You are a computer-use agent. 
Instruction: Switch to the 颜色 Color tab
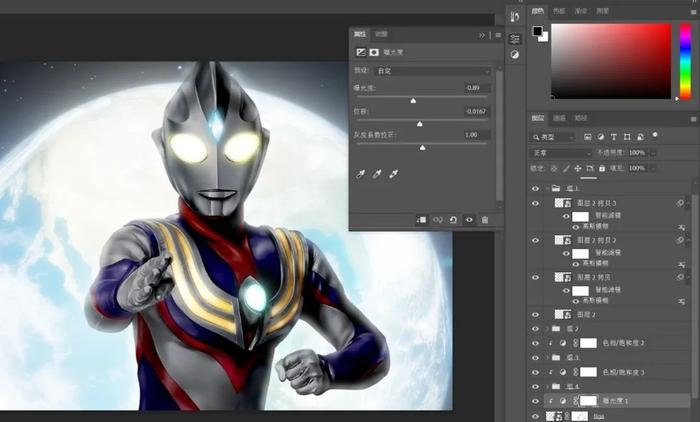[x=538, y=11]
